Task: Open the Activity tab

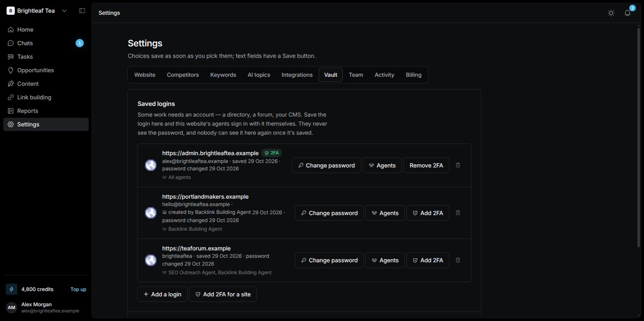Action: 384,75
